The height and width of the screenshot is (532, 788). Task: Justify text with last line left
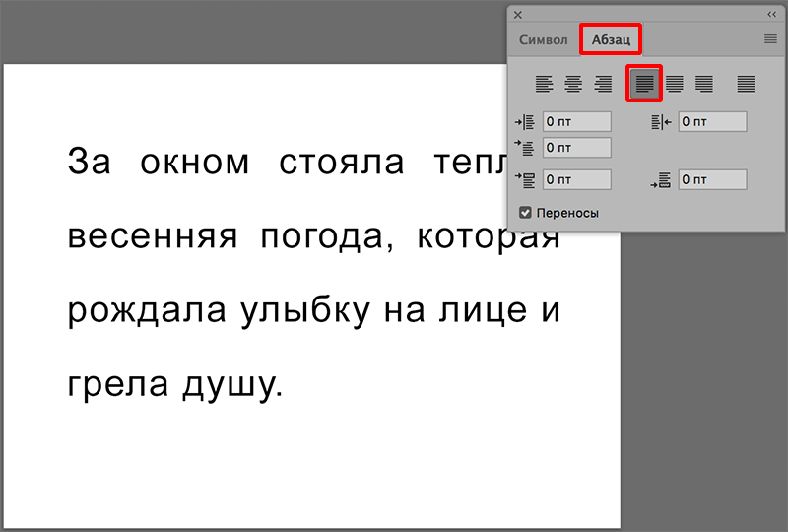(x=644, y=84)
